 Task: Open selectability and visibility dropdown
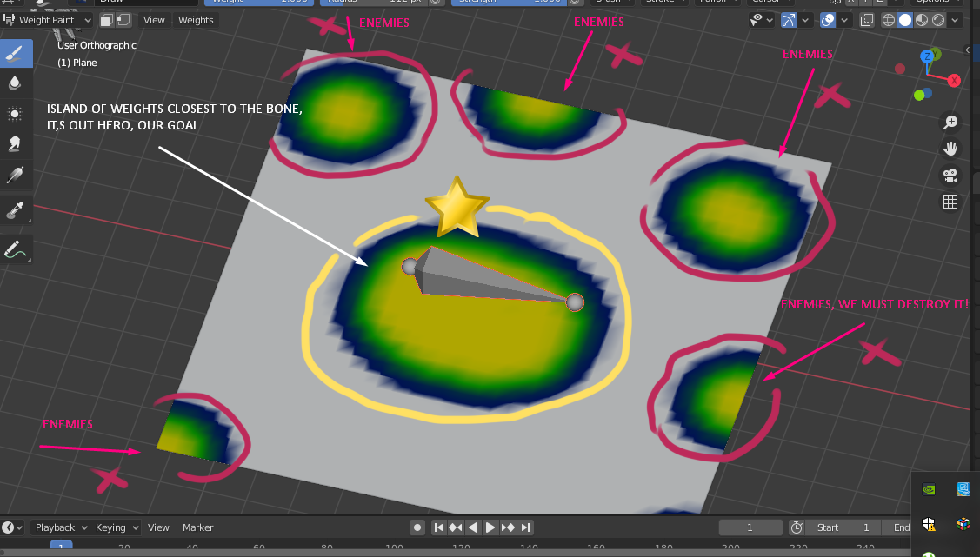[761, 21]
